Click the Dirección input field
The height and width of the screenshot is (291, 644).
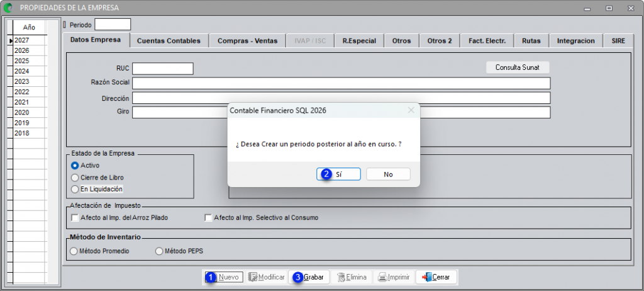(x=341, y=98)
